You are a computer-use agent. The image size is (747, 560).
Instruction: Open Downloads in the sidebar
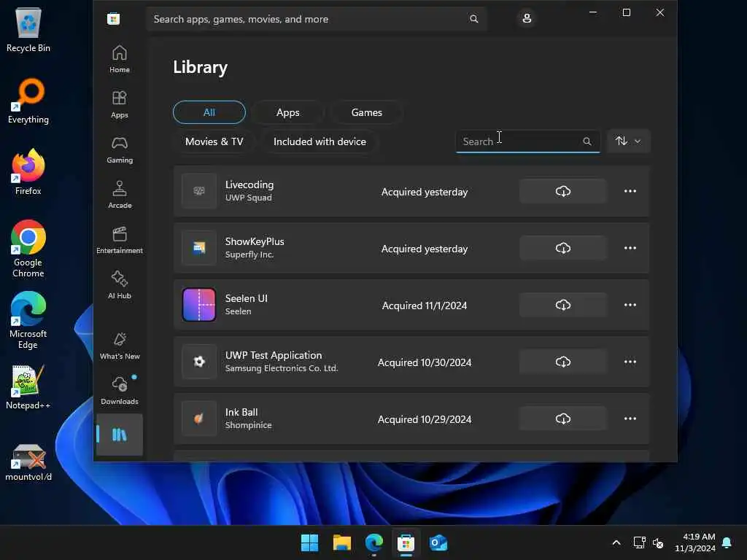[x=119, y=392]
